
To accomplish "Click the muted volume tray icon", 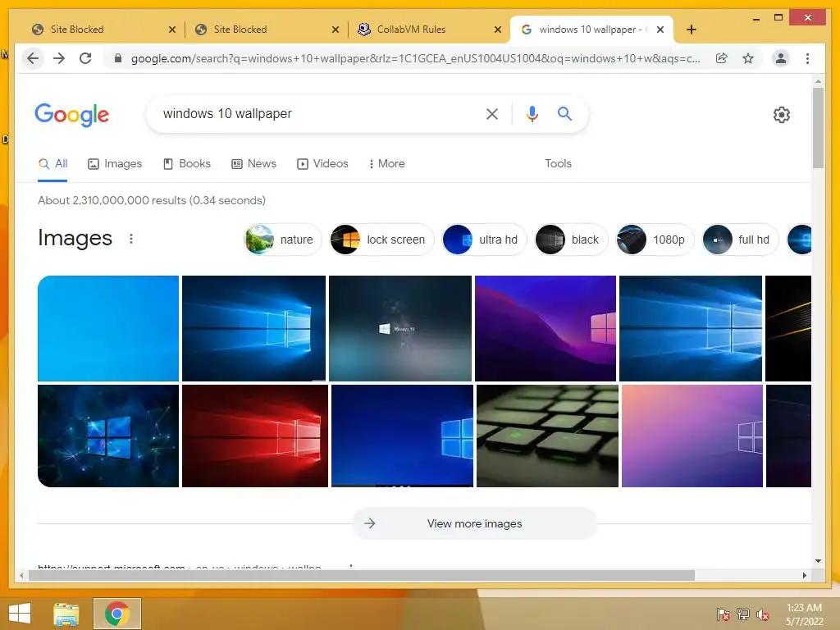I will (763, 614).
